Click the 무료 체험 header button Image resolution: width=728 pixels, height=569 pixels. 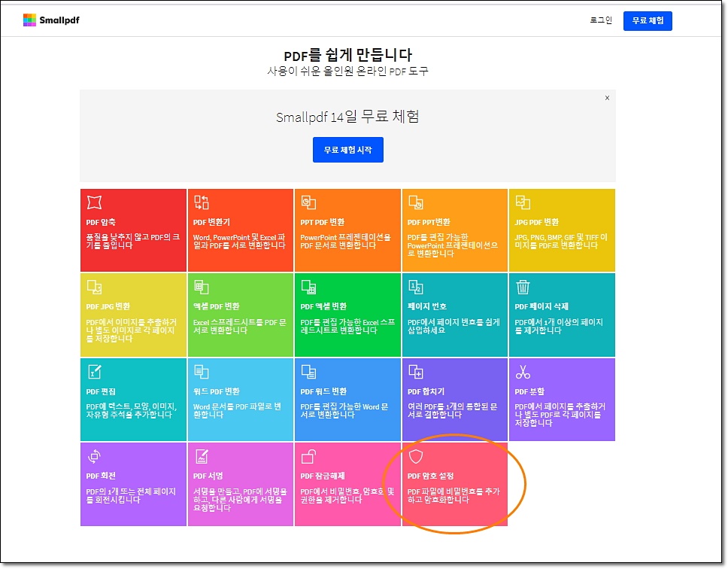tap(648, 21)
